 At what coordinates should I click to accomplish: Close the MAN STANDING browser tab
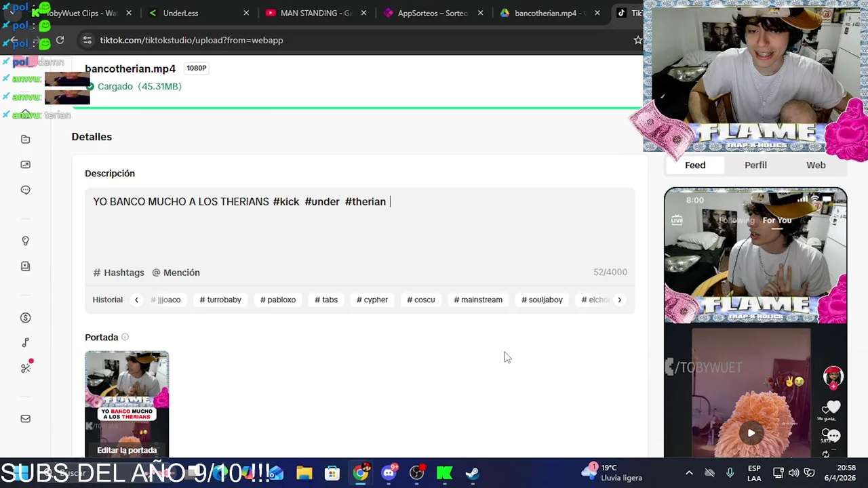(x=364, y=13)
